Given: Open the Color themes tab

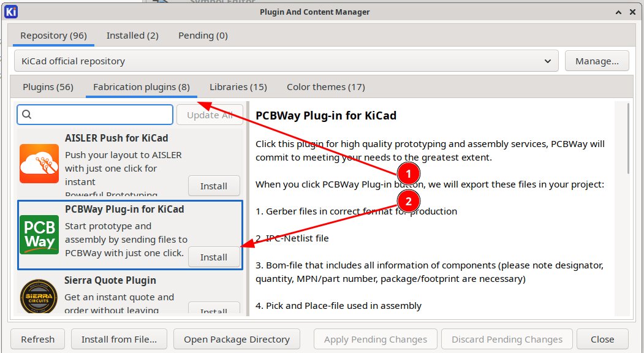Looking at the screenshot, I should pos(325,86).
